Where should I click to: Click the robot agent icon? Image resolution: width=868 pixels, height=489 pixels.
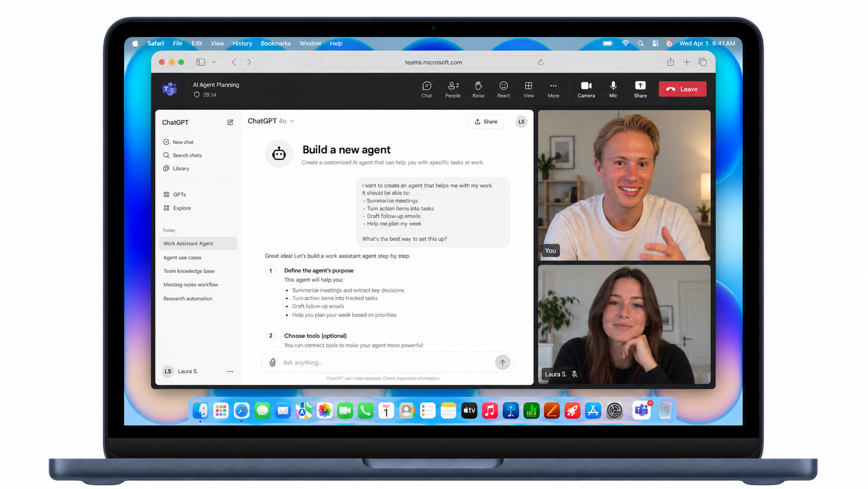[279, 154]
